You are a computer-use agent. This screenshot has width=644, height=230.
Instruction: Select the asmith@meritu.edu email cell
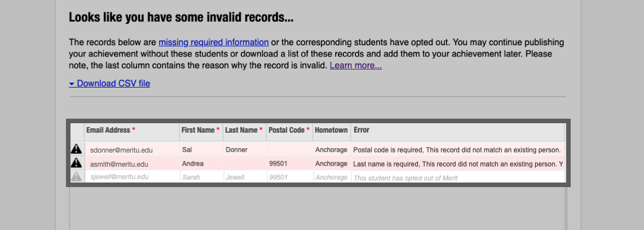click(119, 164)
